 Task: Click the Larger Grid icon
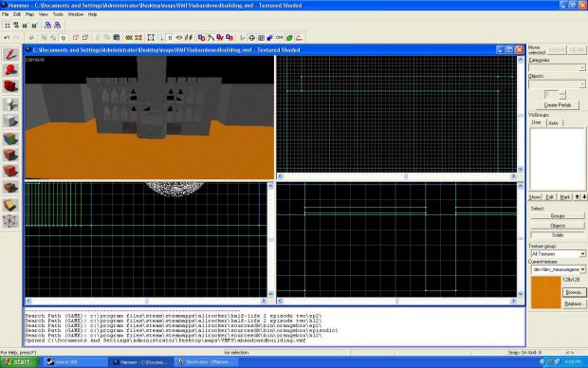coord(34,26)
